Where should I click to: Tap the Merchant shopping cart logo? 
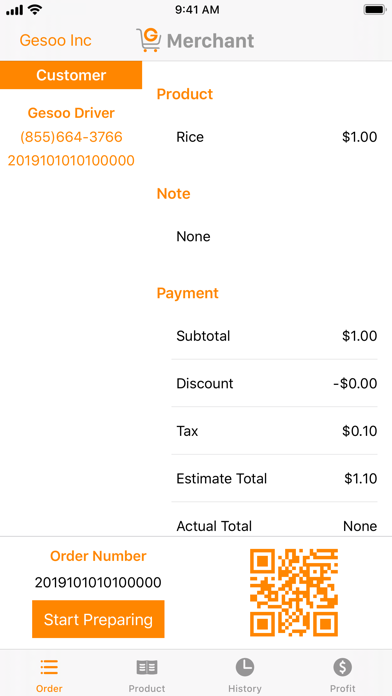point(148,40)
